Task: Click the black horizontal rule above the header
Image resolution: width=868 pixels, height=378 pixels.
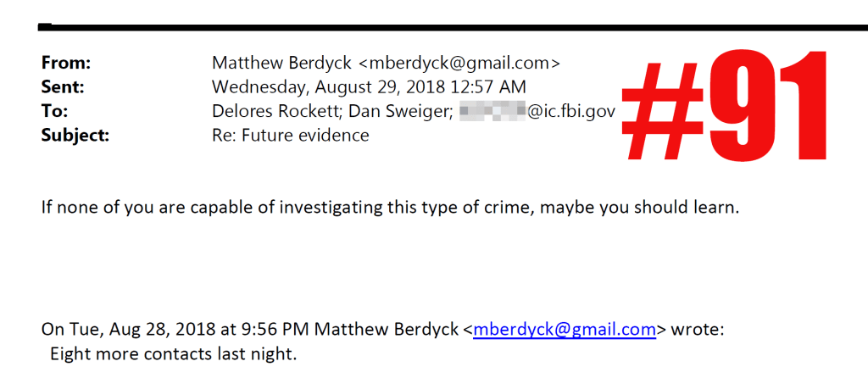Action: pyautogui.click(x=449, y=27)
